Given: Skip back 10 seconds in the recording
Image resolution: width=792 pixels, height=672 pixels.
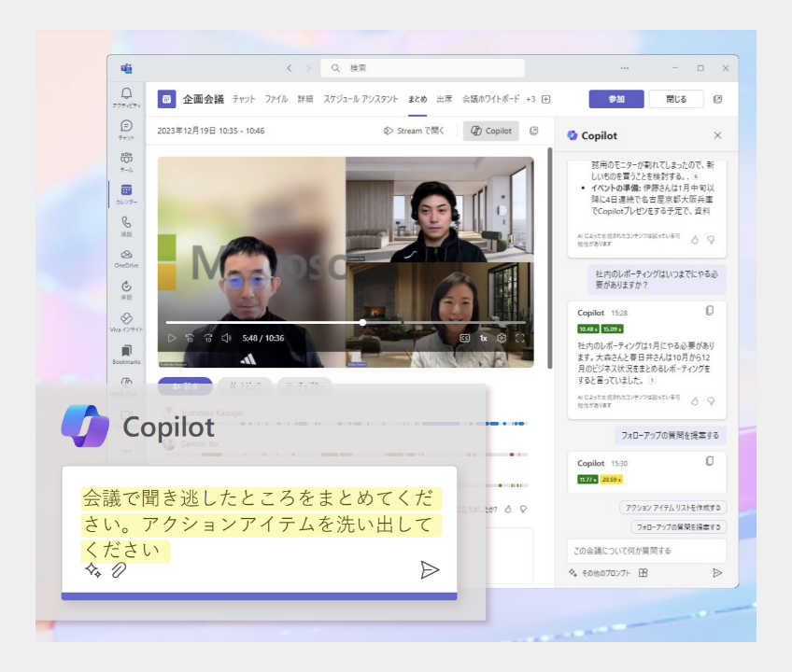Looking at the screenshot, I should point(190,338).
